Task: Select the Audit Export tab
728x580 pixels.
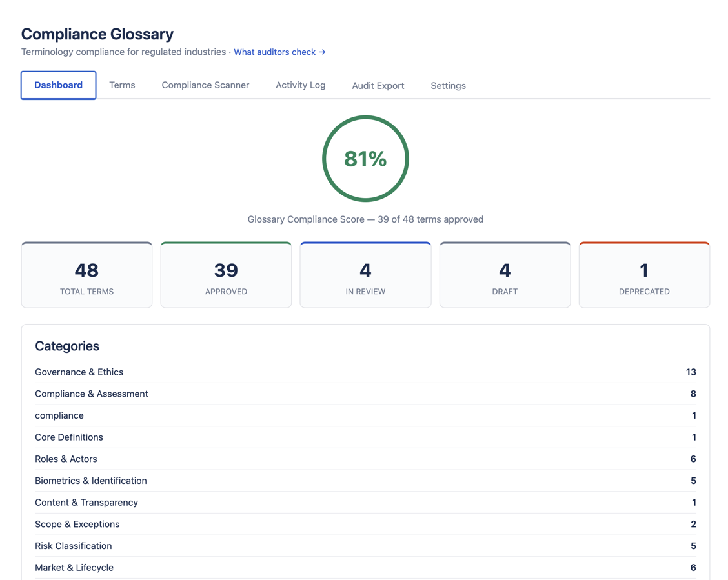Action: click(x=378, y=85)
